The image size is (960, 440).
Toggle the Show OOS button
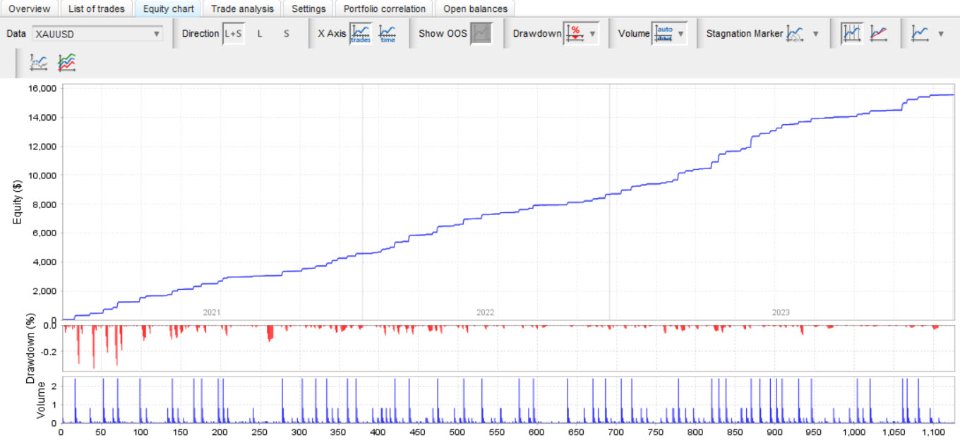tap(482, 34)
